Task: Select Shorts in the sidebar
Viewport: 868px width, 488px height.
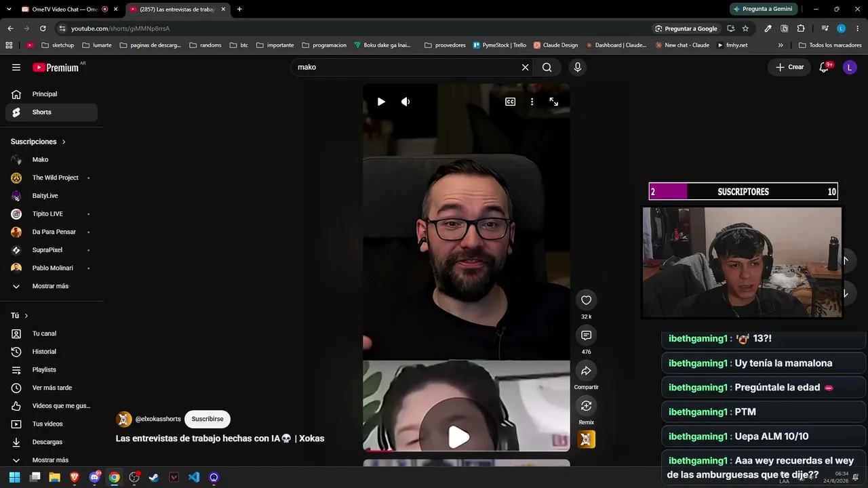Action: click(x=52, y=113)
